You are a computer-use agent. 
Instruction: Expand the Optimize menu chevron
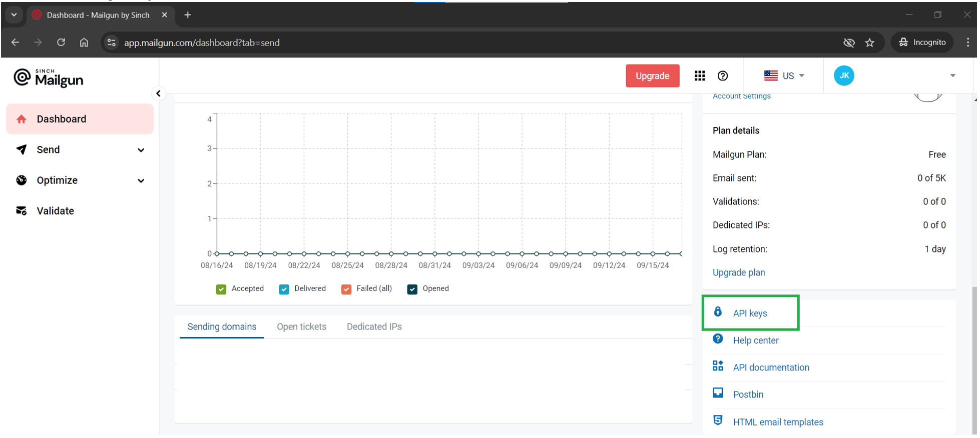tap(141, 180)
